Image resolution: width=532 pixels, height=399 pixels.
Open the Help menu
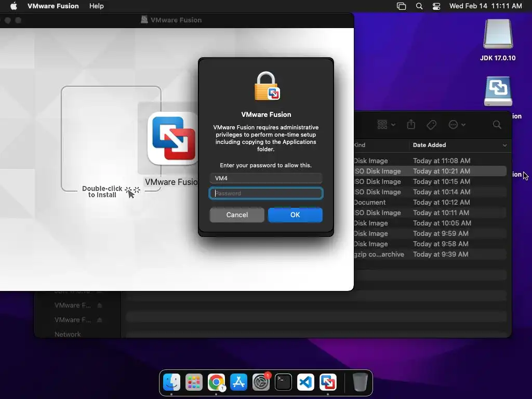point(96,6)
